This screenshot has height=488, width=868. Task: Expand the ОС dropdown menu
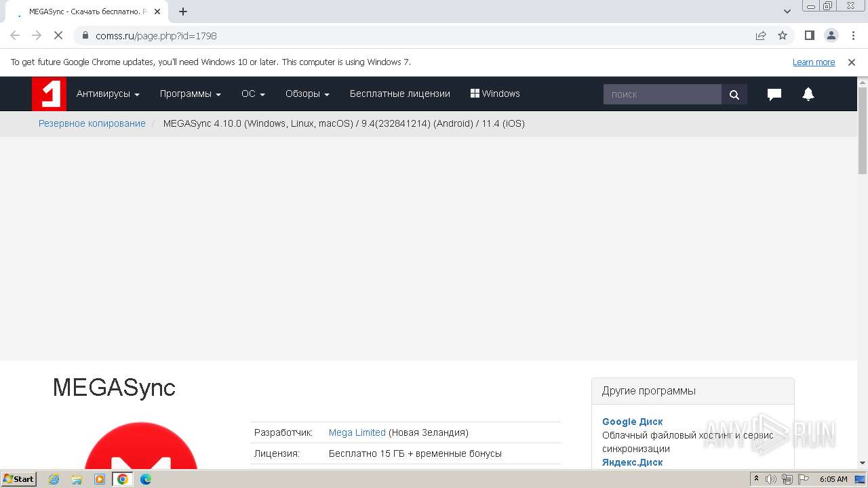click(x=253, y=94)
